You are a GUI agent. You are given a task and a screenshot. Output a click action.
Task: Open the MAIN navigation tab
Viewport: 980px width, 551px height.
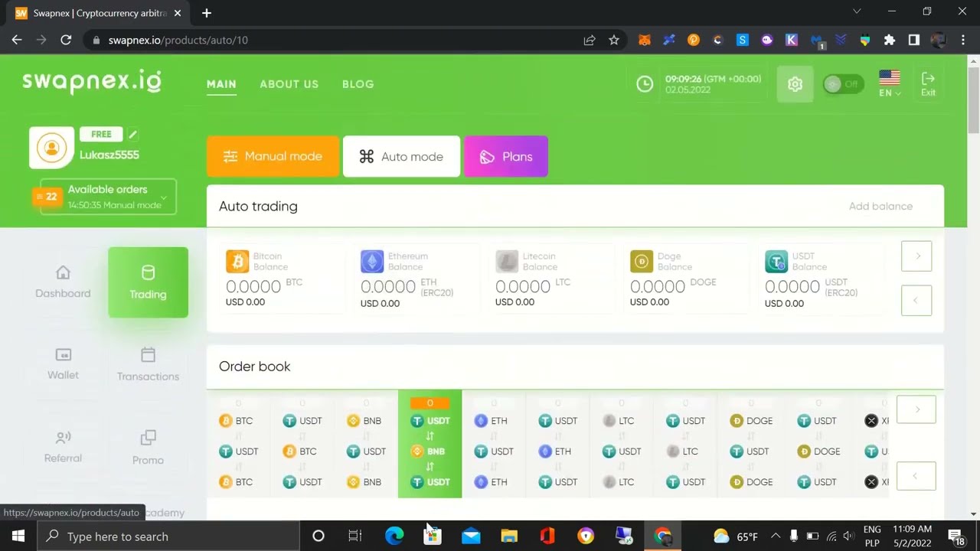point(221,84)
